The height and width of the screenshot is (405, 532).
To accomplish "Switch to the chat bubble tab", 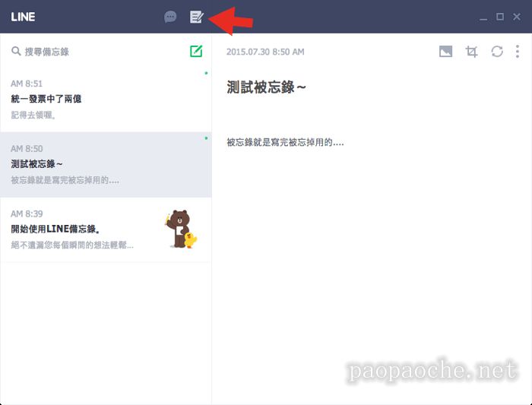I will point(170,17).
